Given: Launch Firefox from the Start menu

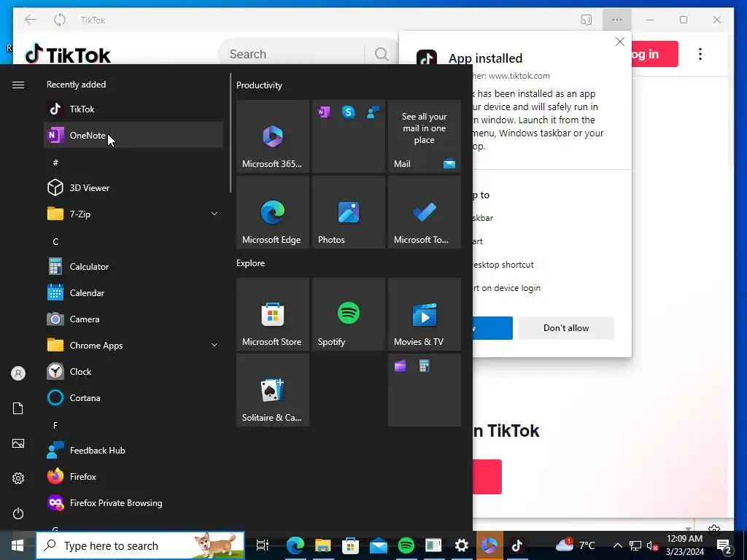Looking at the screenshot, I should coord(133,477).
